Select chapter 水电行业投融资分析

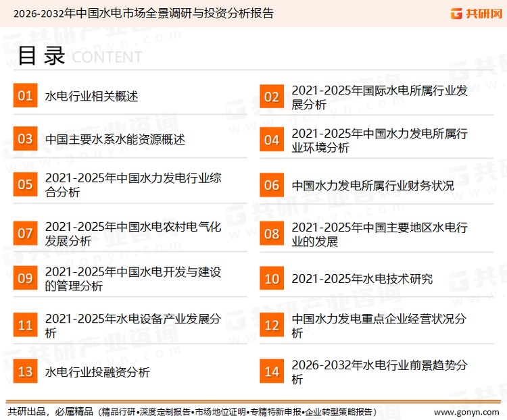tap(97, 372)
